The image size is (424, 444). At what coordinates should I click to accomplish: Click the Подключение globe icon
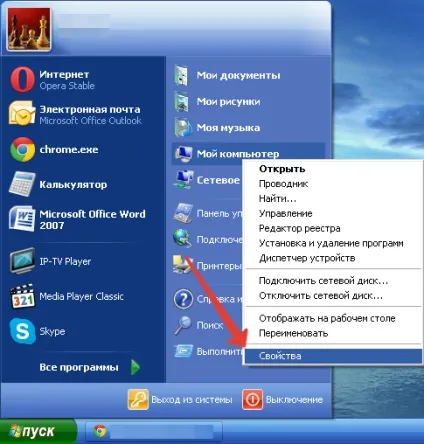tap(182, 238)
